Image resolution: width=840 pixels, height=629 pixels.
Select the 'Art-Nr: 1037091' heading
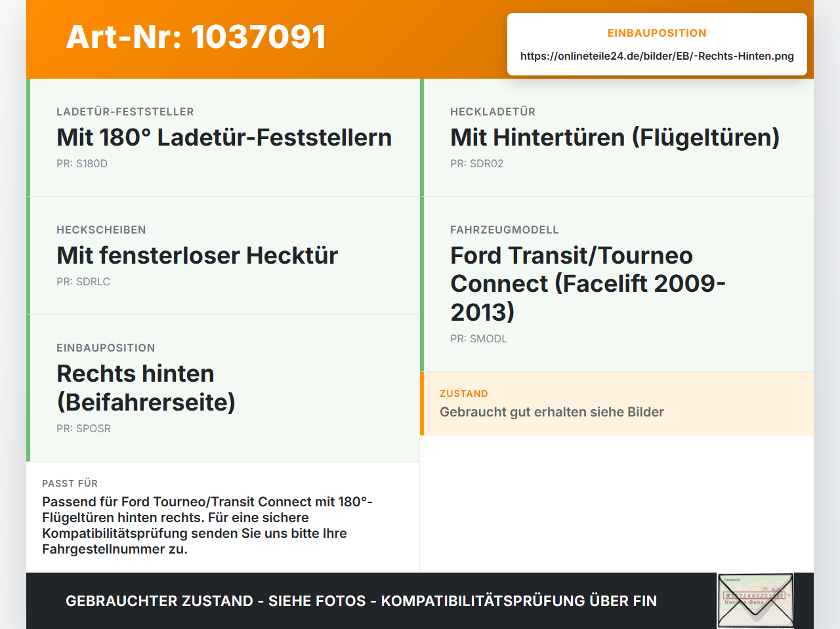point(196,37)
